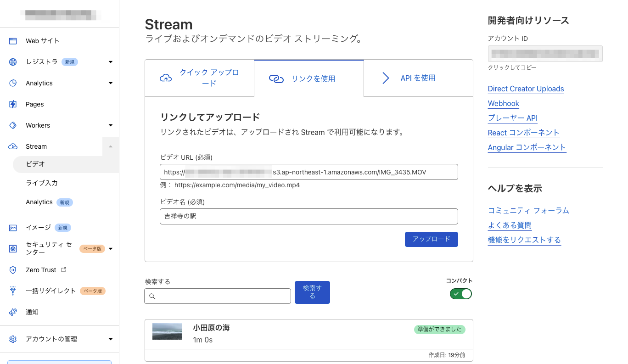This screenshot has width=628, height=364.
Task: Click the セキュリティ センター shield icon
Action: pos(13,248)
